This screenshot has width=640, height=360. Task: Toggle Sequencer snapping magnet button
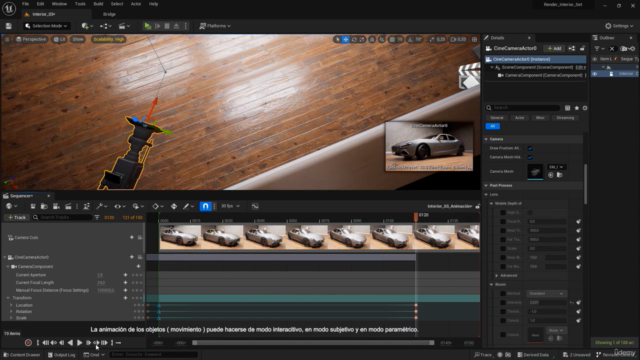205,206
